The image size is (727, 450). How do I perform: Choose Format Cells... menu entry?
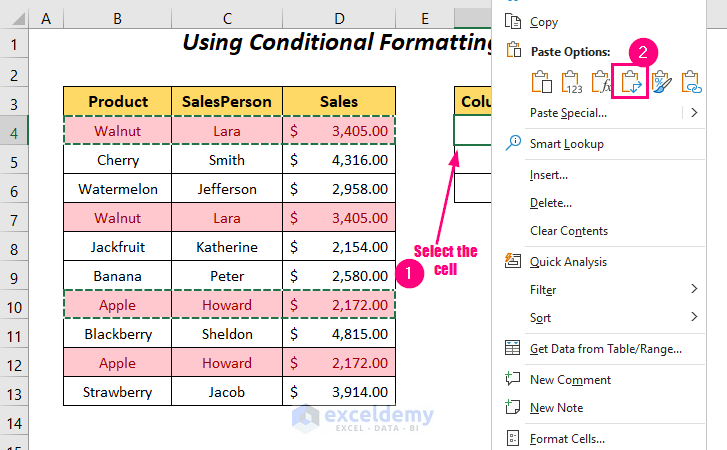pyautogui.click(x=567, y=438)
